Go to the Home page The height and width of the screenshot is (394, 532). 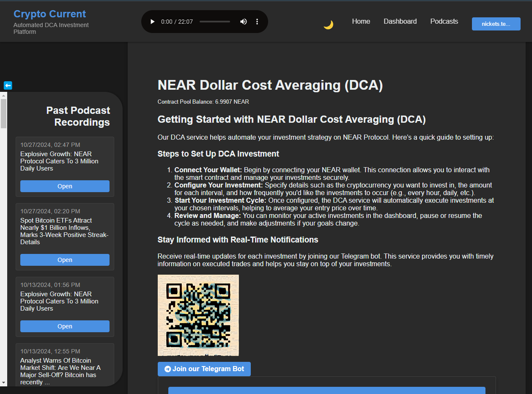361,22
